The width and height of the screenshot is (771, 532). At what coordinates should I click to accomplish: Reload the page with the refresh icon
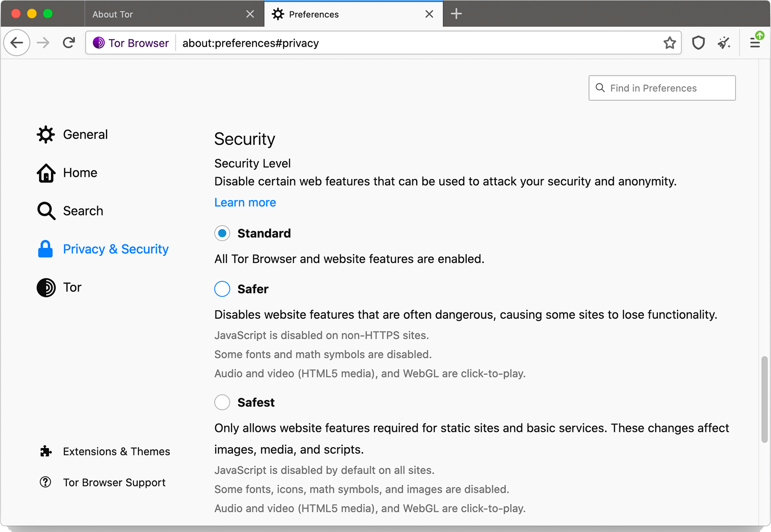click(69, 42)
